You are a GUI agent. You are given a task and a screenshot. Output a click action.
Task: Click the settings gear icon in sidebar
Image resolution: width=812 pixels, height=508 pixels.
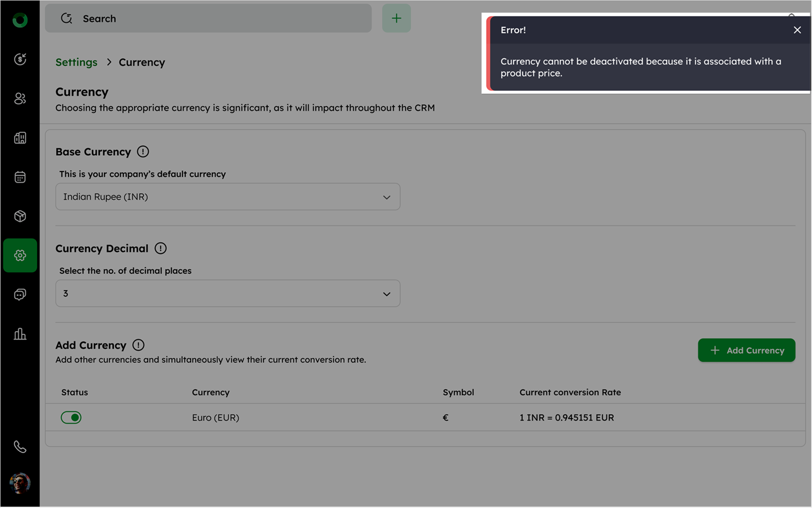click(20, 255)
